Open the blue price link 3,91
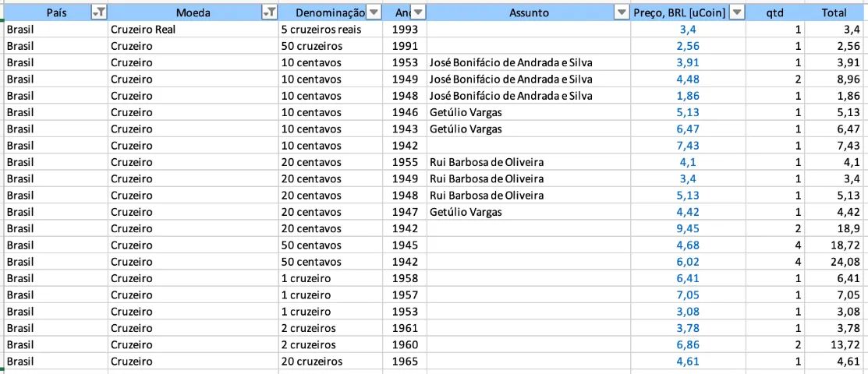Viewport: 868px width, 374px height. 688,62
